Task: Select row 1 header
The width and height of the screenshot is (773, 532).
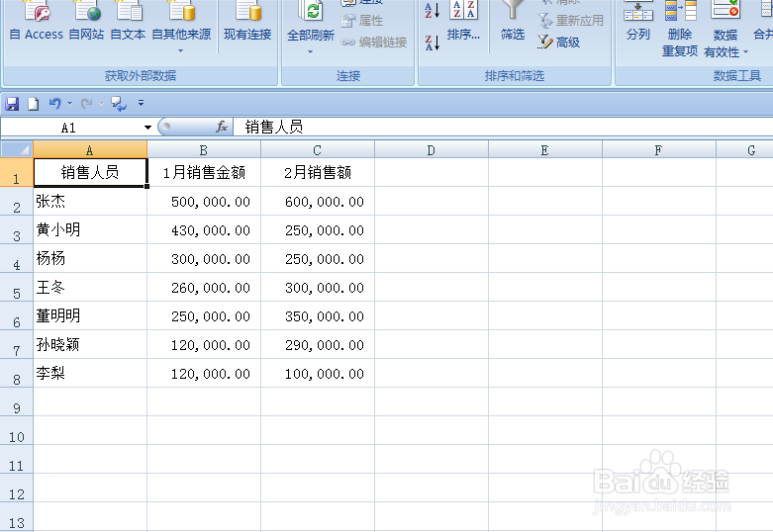Action: click(16, 172)
